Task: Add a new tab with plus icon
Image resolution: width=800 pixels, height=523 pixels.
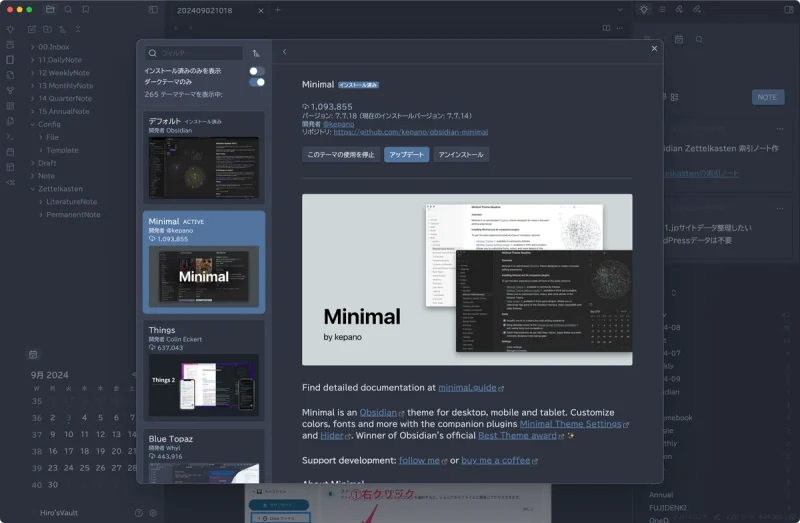Action: [278, 10]
